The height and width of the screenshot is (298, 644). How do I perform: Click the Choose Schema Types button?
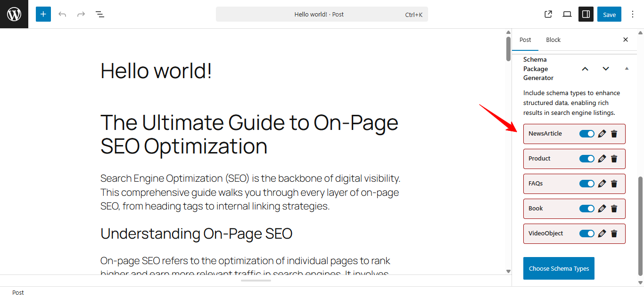(559, 268)
